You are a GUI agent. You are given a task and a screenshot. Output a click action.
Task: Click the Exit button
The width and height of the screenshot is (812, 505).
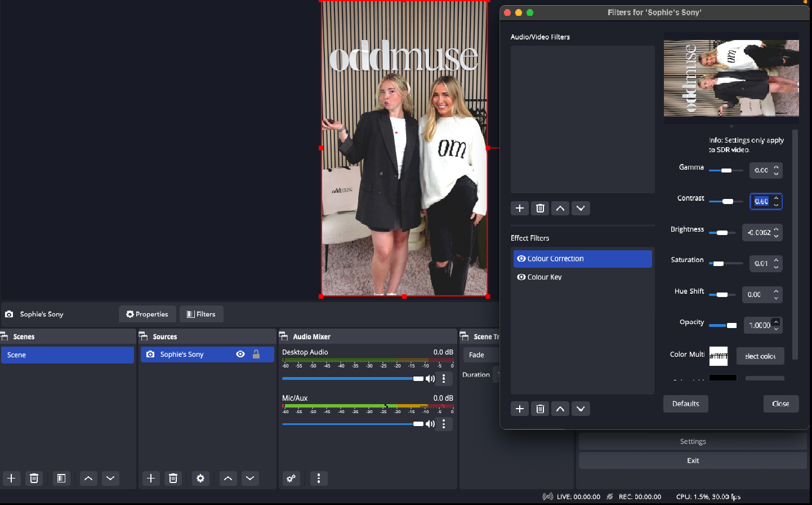(693, 460)
